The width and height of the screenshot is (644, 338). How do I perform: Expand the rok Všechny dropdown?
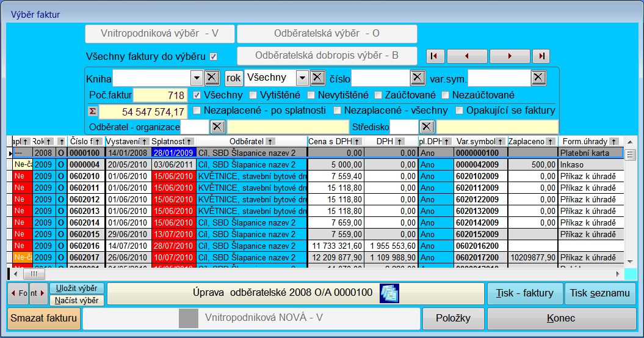[301, 78]
